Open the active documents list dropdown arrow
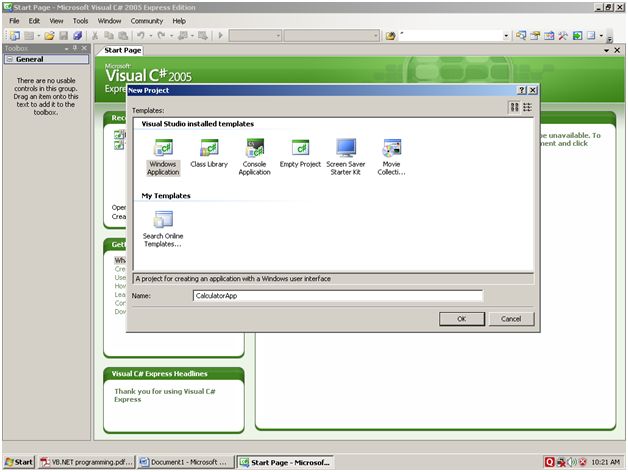628x472 pixels. (606, 50)
